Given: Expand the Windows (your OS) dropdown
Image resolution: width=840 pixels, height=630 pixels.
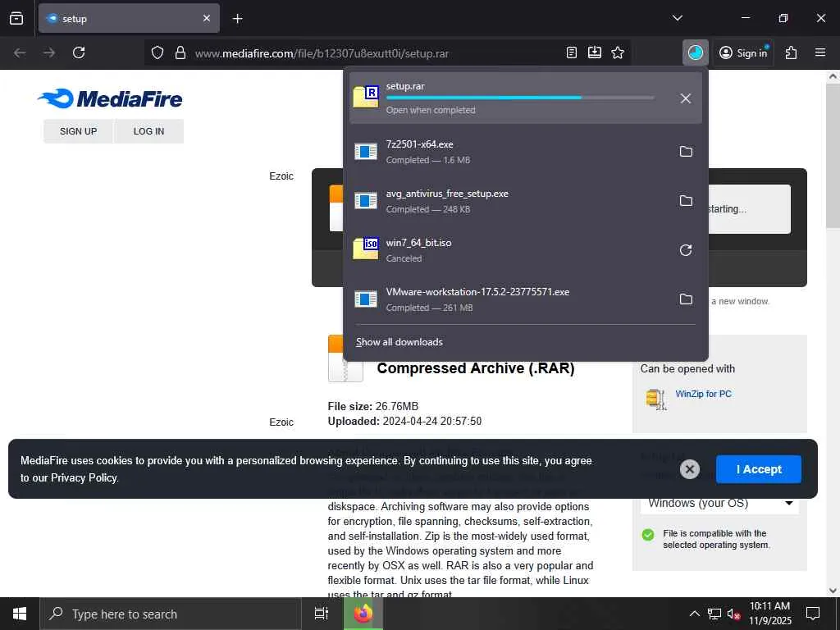Looking at the screenshot, I should click(x=719, y=503).
